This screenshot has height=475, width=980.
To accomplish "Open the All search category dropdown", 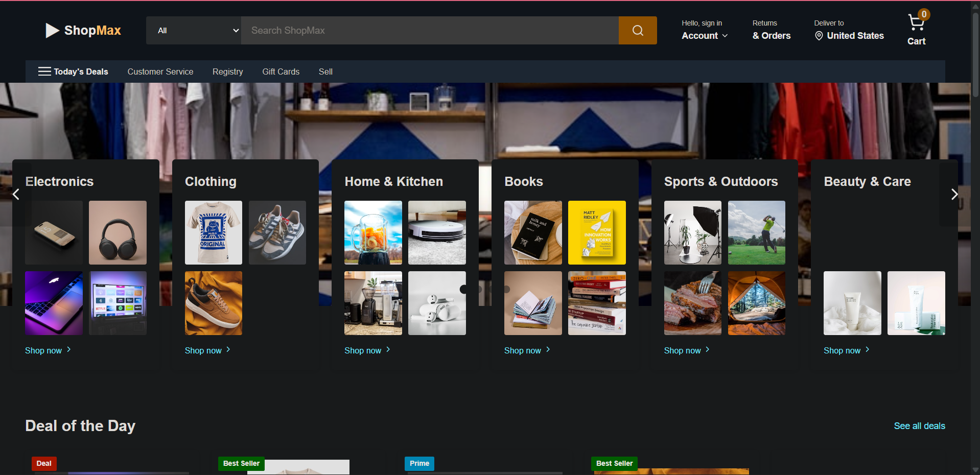I will tap(194, 30).
